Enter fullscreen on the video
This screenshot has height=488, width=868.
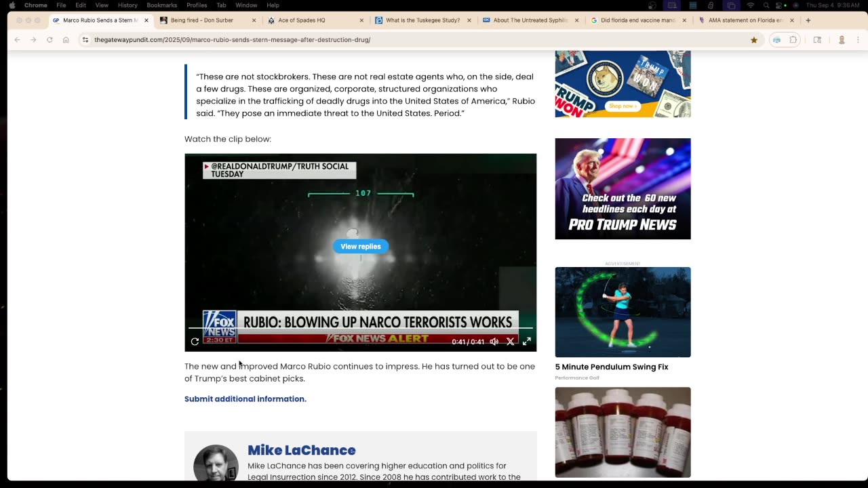[526, 342]
